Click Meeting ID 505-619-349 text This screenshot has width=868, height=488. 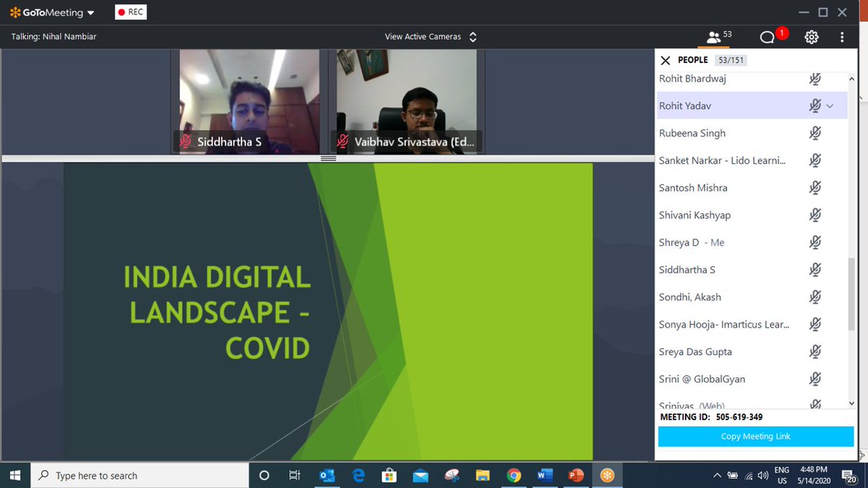711,417
